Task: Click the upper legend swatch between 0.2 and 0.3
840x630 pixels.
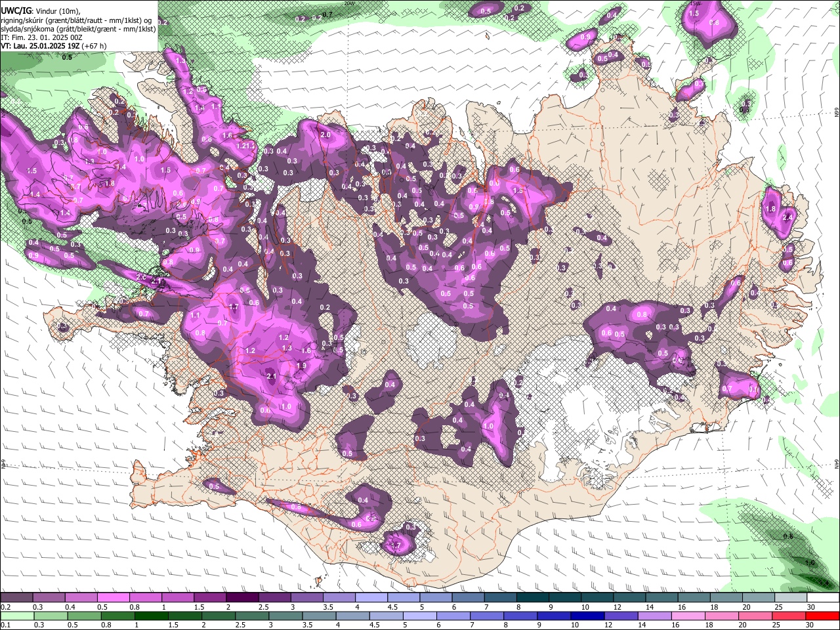Action: pyautogui.click(x=16, y=598)
